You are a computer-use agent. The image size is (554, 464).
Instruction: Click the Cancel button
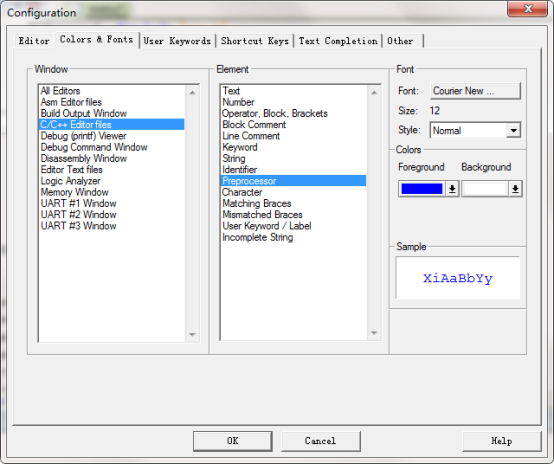(320, 441)
